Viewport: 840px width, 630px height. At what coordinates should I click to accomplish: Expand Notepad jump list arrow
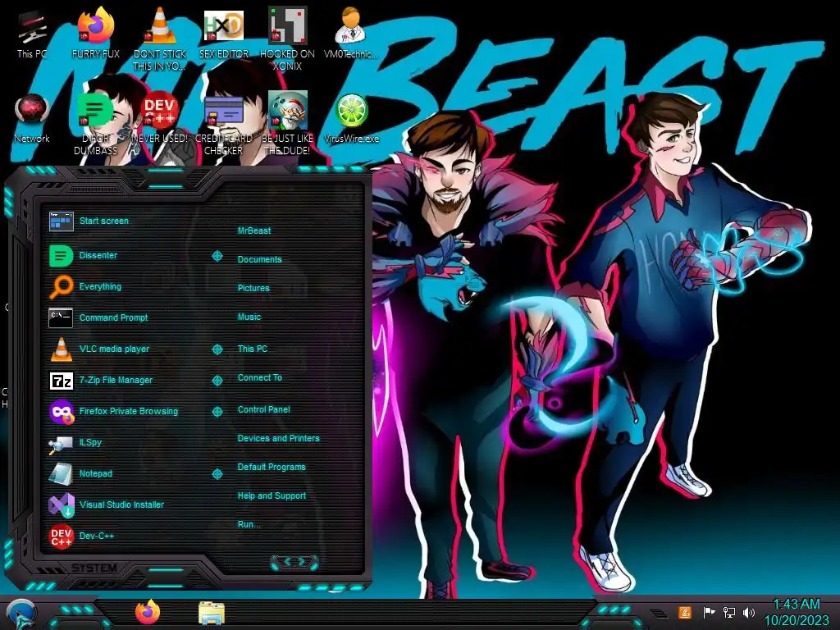pos(217,473)
